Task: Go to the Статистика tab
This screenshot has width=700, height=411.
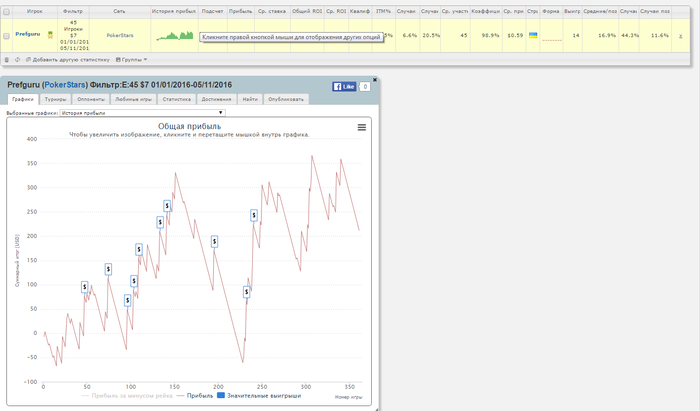Action: [x=176, y=99]
